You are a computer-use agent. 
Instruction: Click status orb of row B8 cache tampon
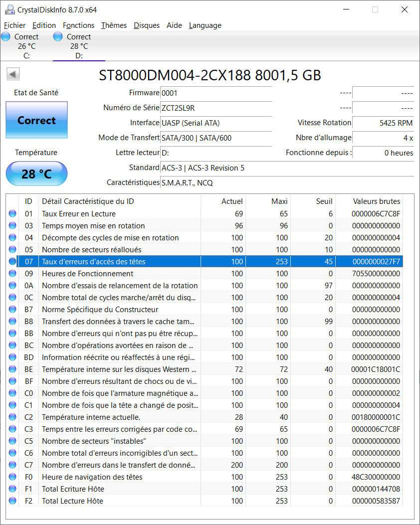coord(12,321)
